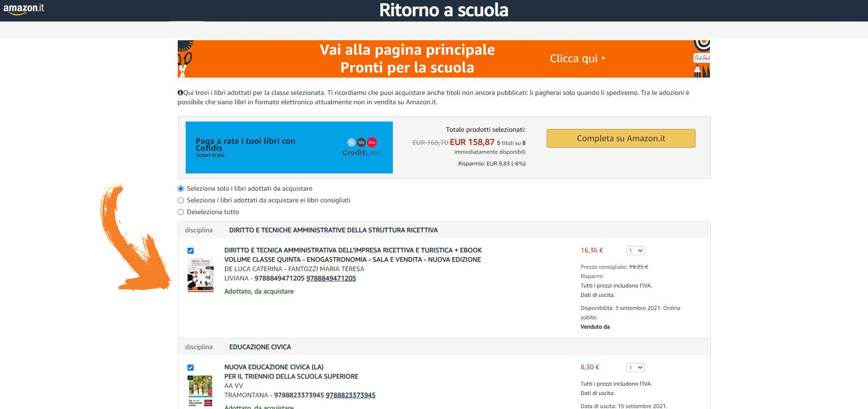Open quantity dropdown for the 16,36 € book
This screenshot has width=868, height=409.
[x=636, y=251]
